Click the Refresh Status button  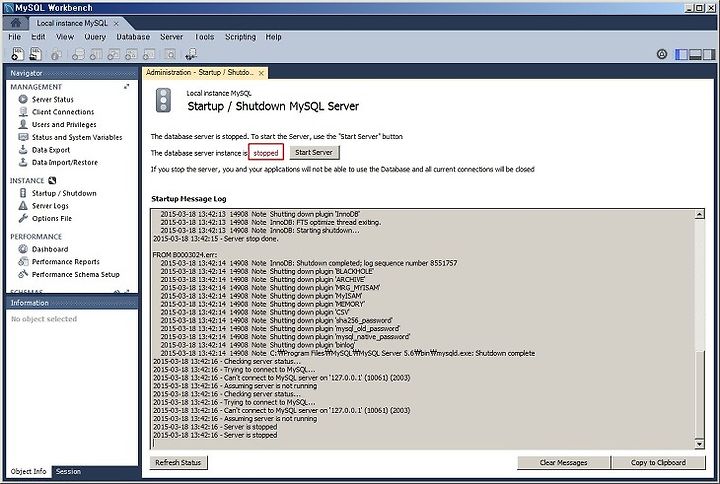(x=178, y=462)
